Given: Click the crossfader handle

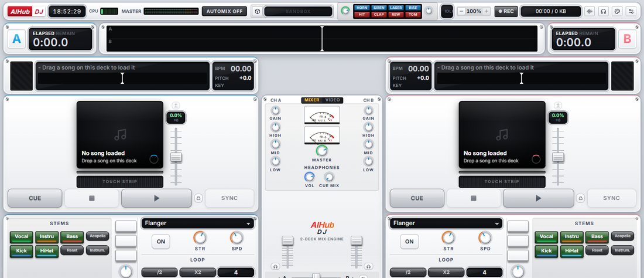Looking at the screenshot, I should (316, 276).
